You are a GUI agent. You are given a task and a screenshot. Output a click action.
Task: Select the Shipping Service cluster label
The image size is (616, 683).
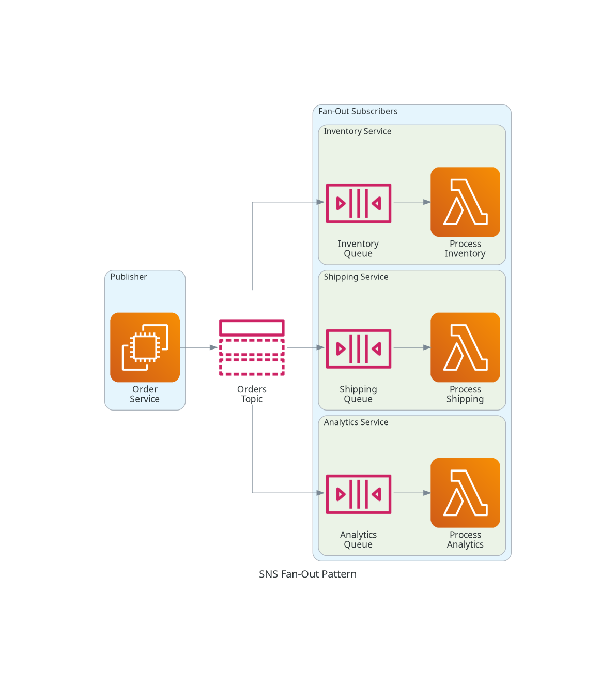pyautogui.click(x=356, y=277)
